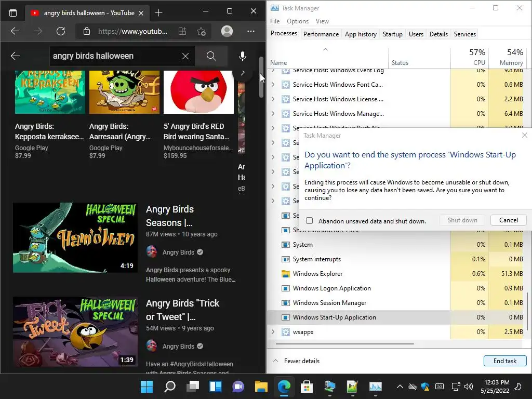Click the YouTube magnifier search button

point(211,56)
